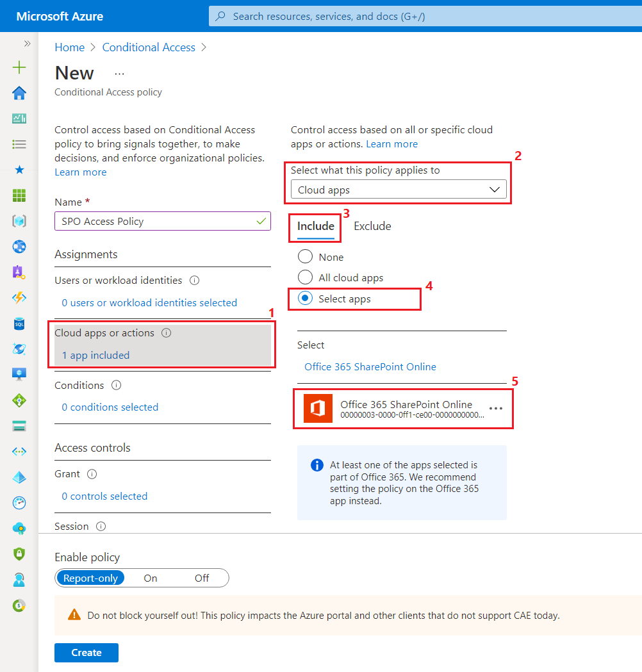This screenshot has width=642, height=672.
Task: Open the Dashboard chart icon in the sidebar
Action: point(19,119)
